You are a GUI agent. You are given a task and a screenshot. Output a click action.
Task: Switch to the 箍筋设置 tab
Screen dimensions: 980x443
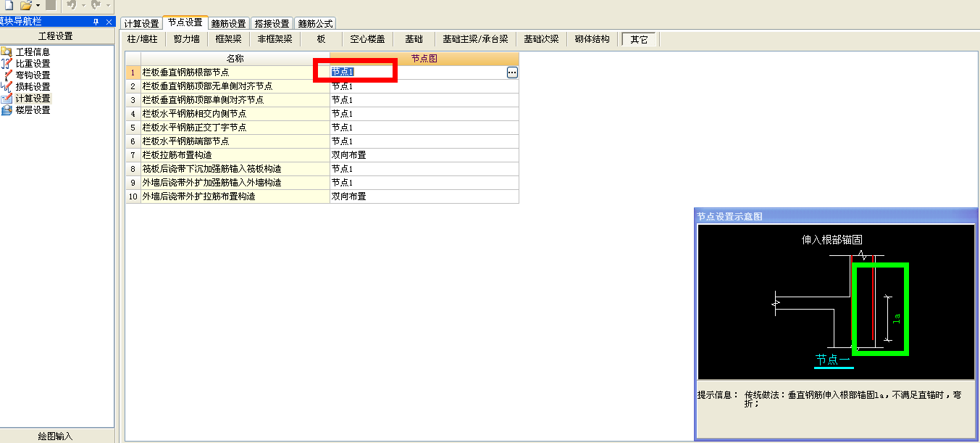[229, 24]
